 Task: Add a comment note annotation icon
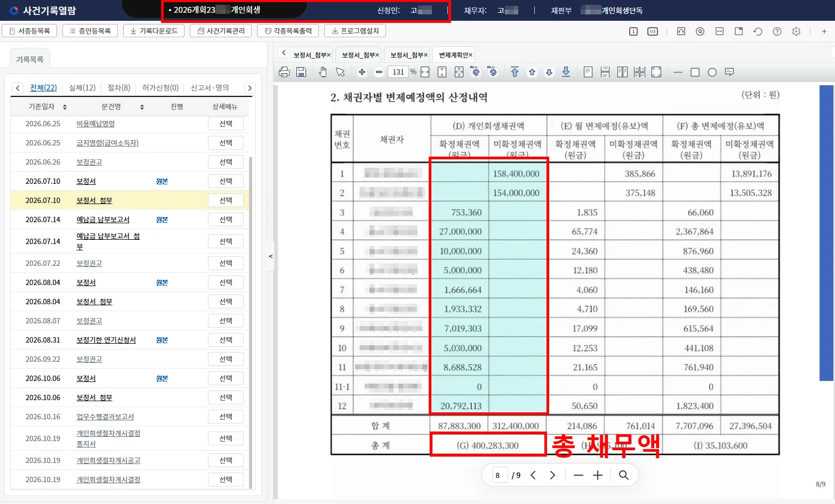click(x=729, y=72)
